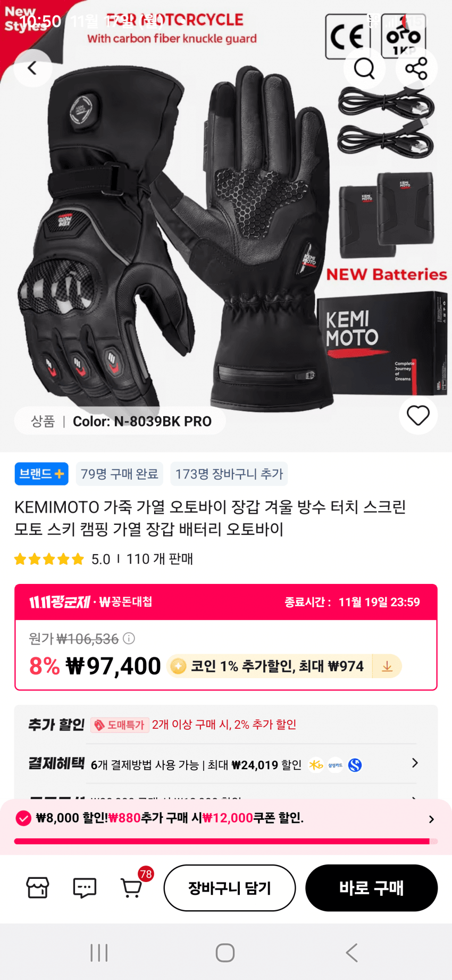The width and height of the screenshot is (452, 980).
Task: Click the 바로 구매 button
Action: pos(371,888)
